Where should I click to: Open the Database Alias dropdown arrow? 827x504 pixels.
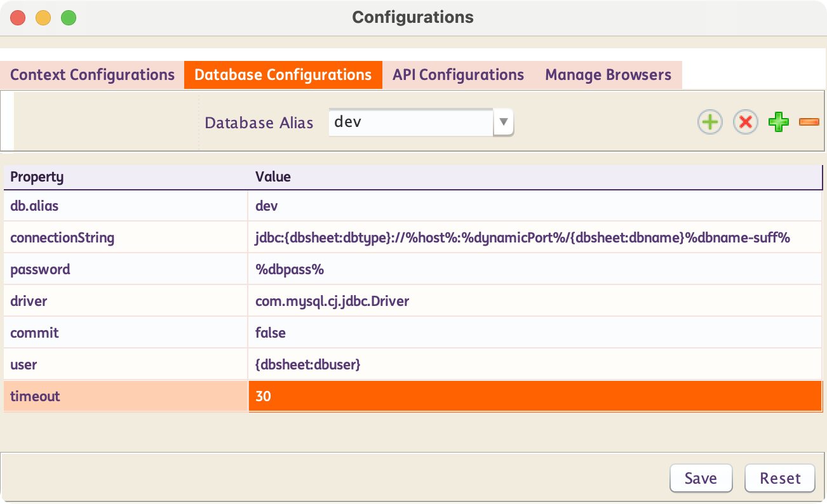503,122
